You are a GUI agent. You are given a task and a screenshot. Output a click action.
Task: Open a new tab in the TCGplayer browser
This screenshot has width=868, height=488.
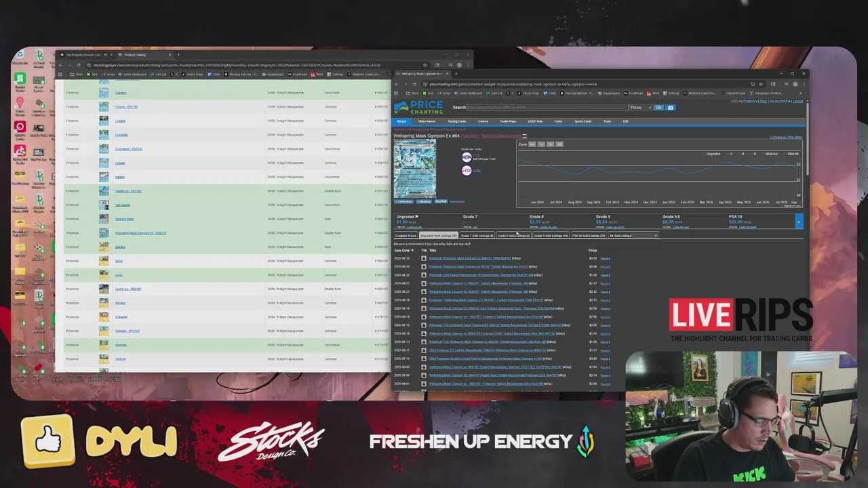(179, 55)
